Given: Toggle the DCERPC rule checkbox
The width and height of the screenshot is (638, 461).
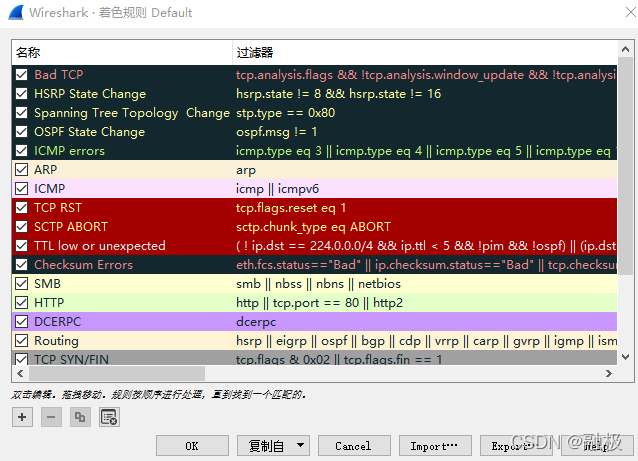Looking at the screenshot, I should pos(22,321).
